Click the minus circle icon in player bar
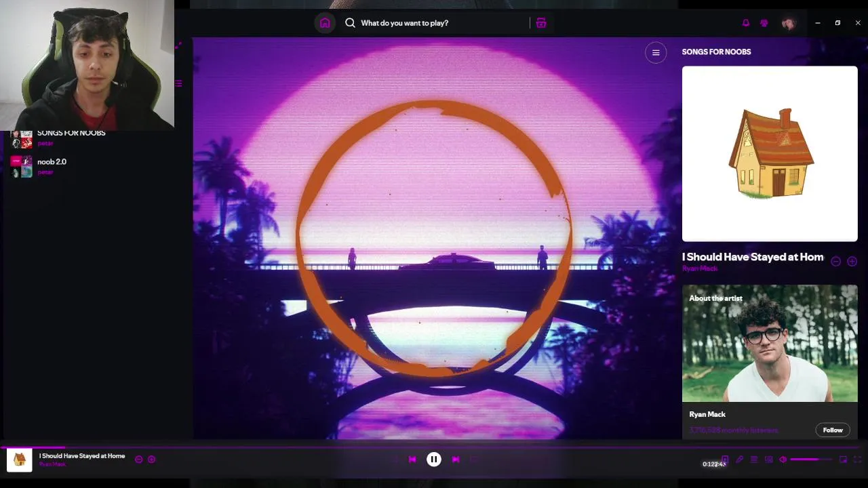Image resolution: width=868 pixels, height=488 pixels. [x=139, y=460]
